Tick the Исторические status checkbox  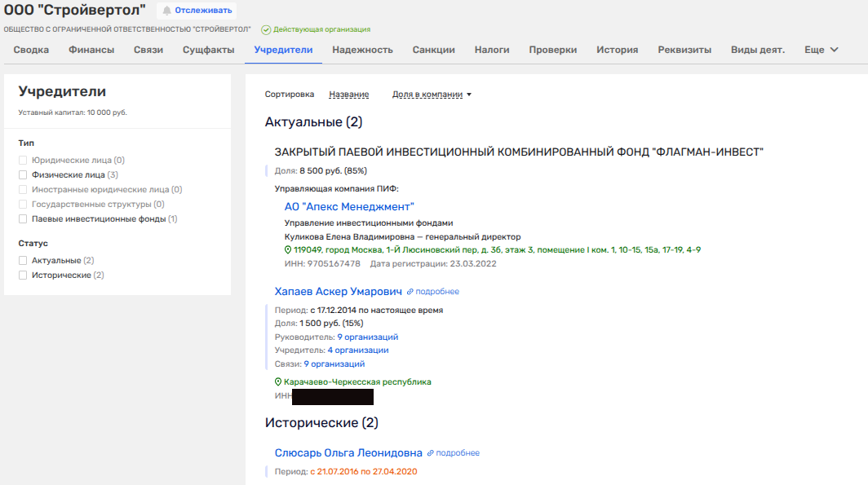tap(24, 276)
